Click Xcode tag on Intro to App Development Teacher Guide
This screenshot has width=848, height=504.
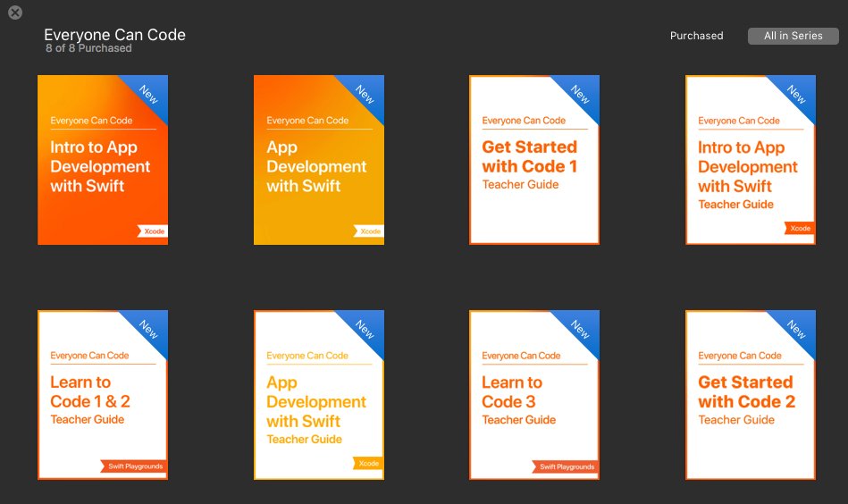click(x=800, y=228)
